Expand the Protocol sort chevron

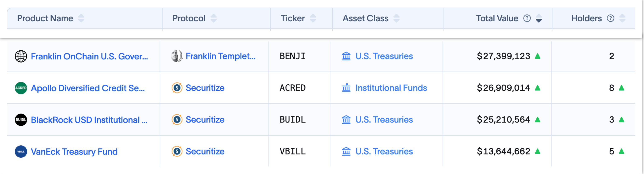[x=213, y=18]
